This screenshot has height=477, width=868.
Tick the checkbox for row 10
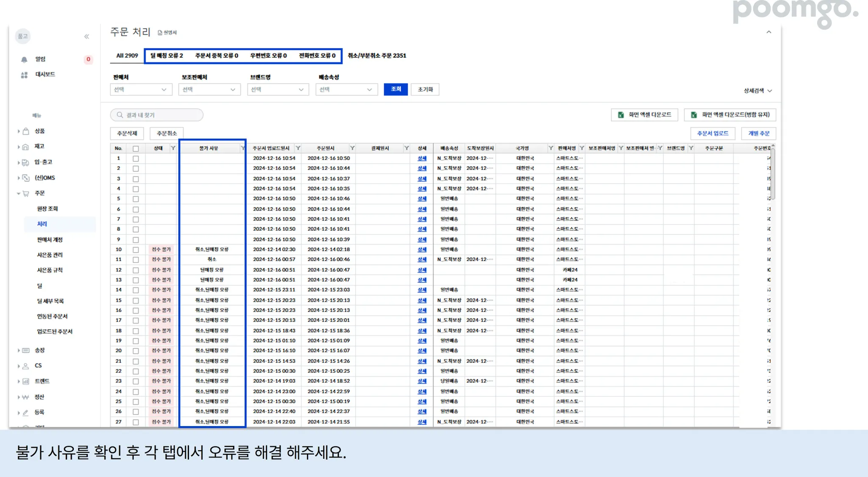click(136, 250)
